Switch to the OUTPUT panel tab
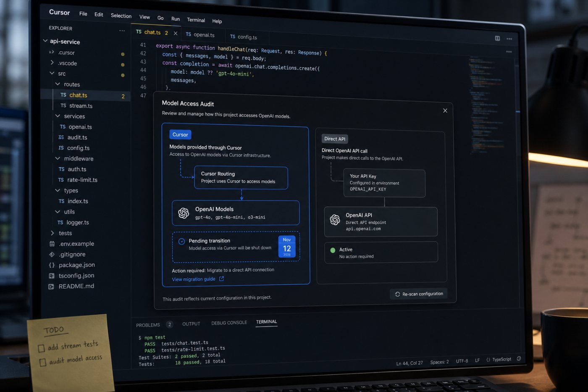 191,324
